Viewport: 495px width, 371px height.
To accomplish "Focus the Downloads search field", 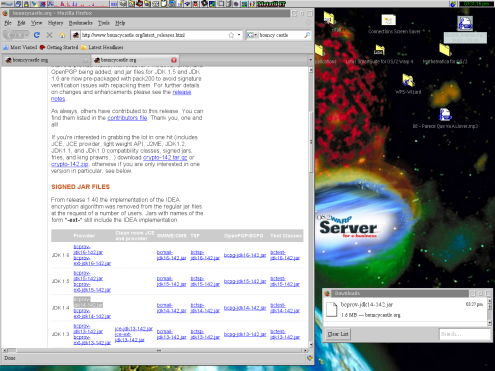I will tap(465, 334).
